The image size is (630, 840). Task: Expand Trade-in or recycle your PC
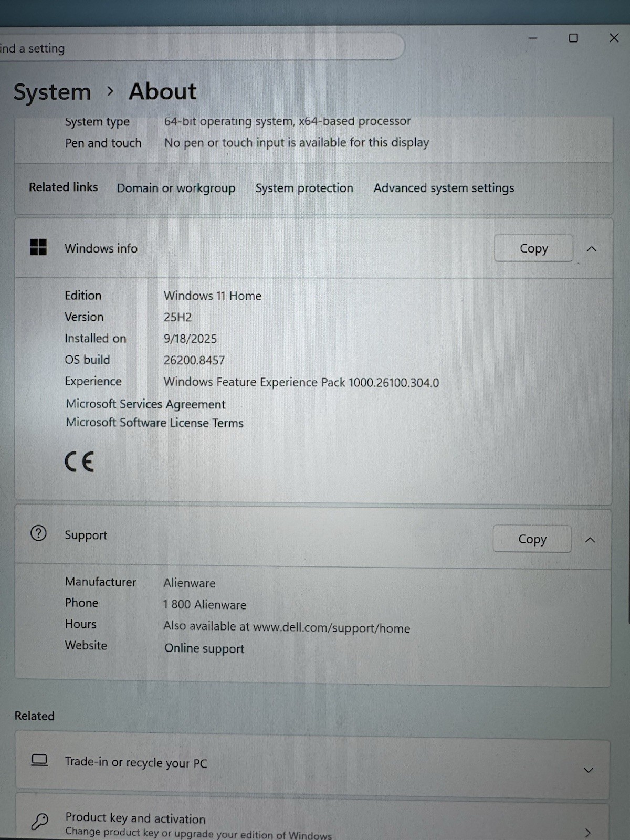click(589, 770)
